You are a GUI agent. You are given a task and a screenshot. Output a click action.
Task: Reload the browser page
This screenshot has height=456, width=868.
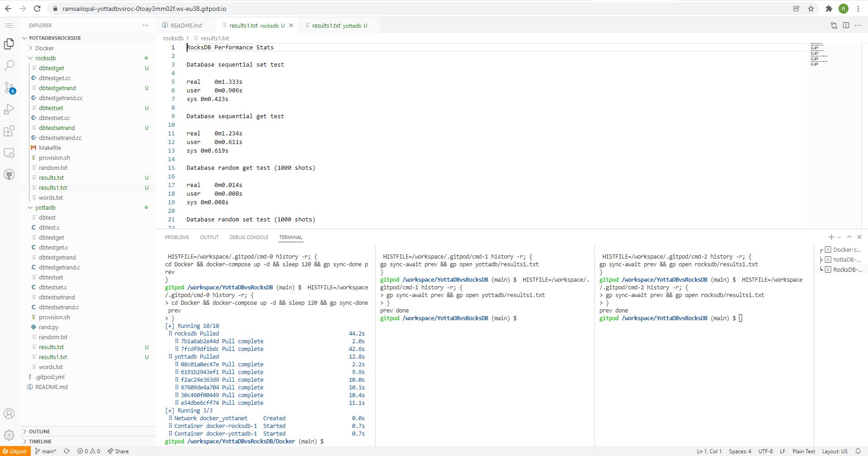[x=37, y=9]
